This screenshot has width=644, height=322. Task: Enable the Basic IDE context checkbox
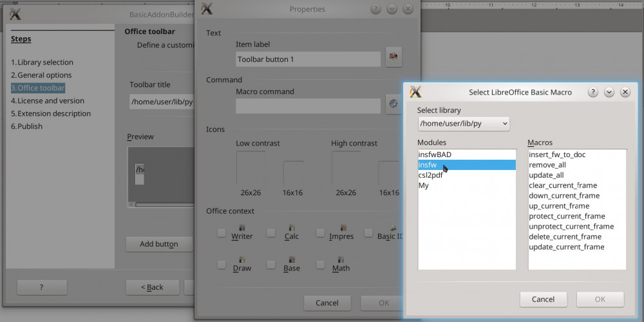pyautogui.click(x=368, y=233)
